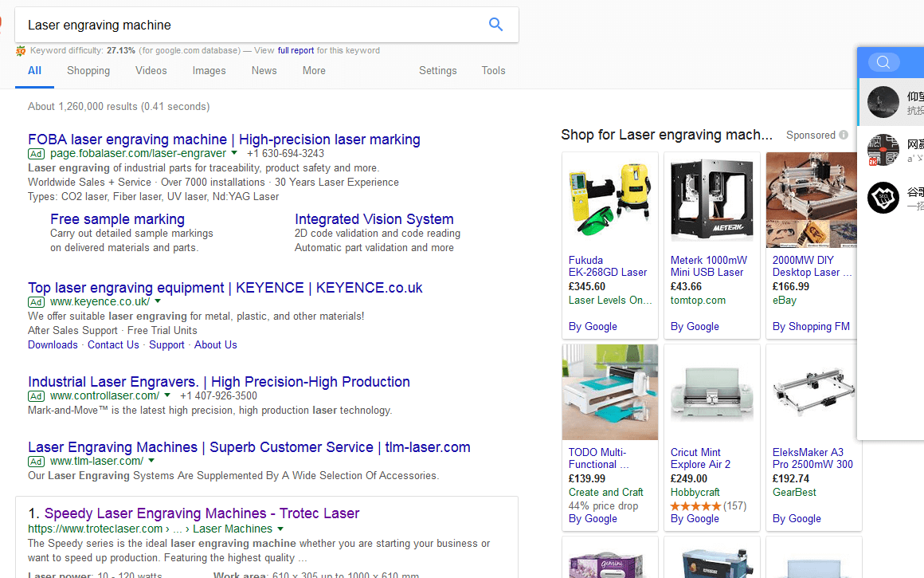Open the FOBA laser engraving machine ad
The height and width of the screenshot is (578, 924).
click(224, 140)
